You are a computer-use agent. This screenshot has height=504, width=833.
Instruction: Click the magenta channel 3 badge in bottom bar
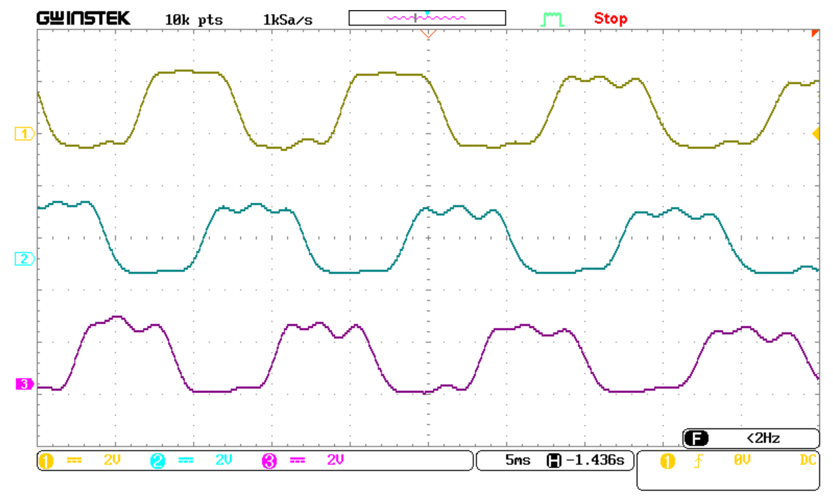(x=269, y=461)
